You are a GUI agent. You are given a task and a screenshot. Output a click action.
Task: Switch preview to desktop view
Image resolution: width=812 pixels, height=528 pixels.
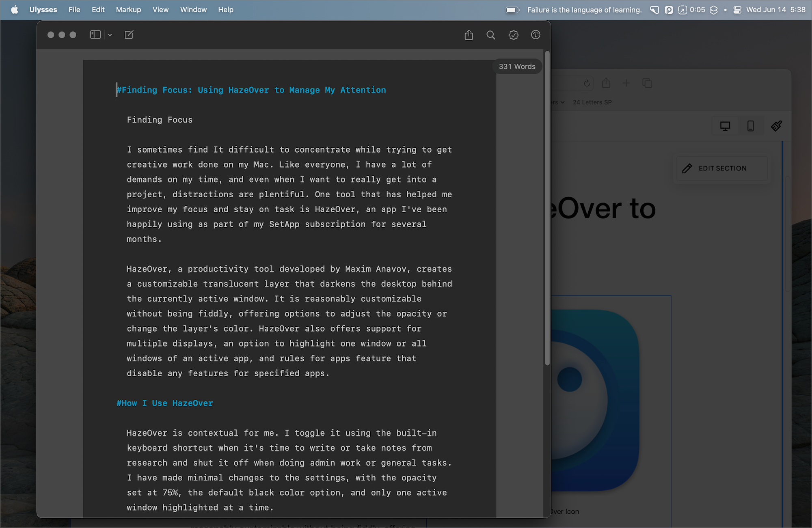pyautogui.click(x=726, y=126)
